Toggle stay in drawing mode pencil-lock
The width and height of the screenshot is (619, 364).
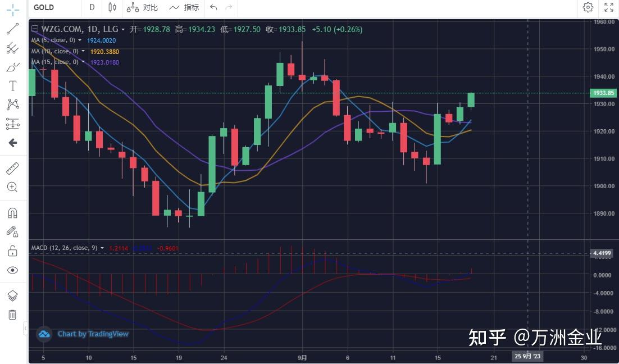click(x=12, y=232)
